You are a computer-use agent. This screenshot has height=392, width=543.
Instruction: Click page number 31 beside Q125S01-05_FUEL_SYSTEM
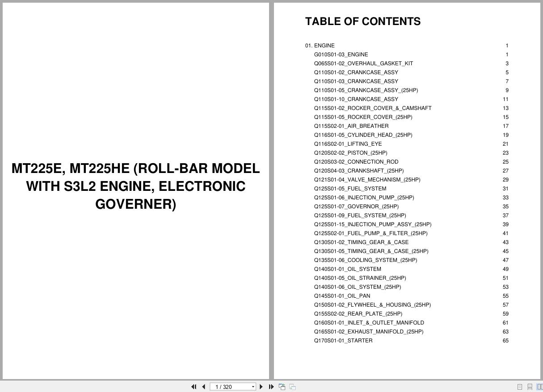tap(505, 189)
